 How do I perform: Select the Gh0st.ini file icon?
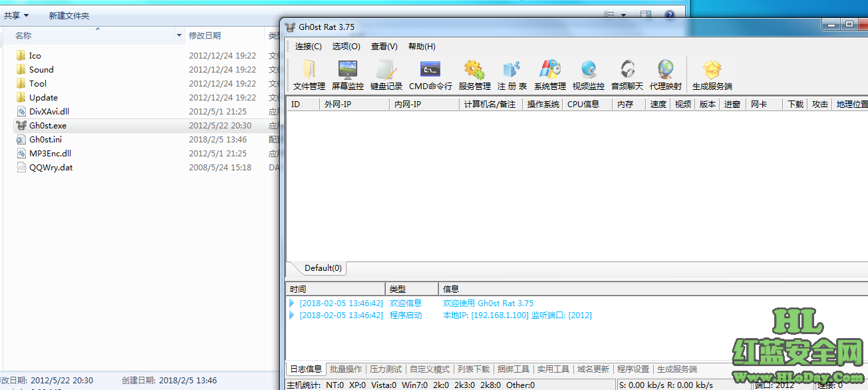click(21, 139)
